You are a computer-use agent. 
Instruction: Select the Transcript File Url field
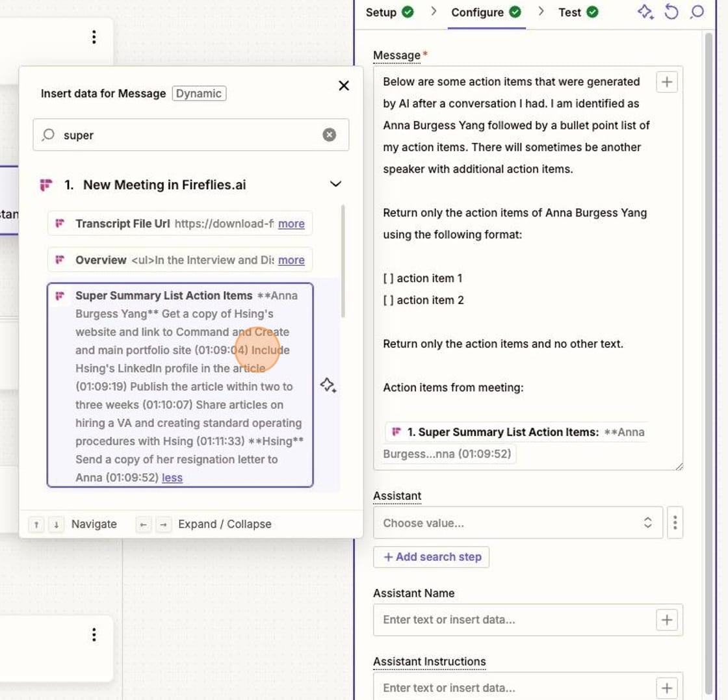point(179,224)
